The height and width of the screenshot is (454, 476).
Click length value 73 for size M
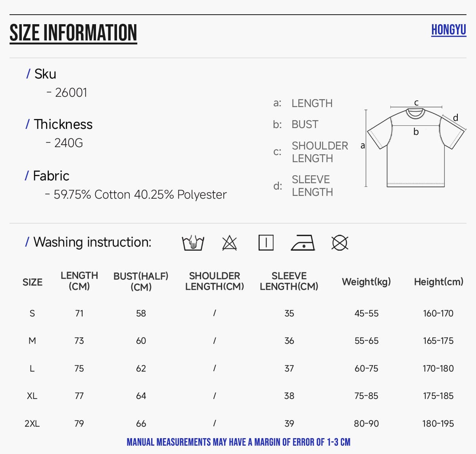(79, 341)
